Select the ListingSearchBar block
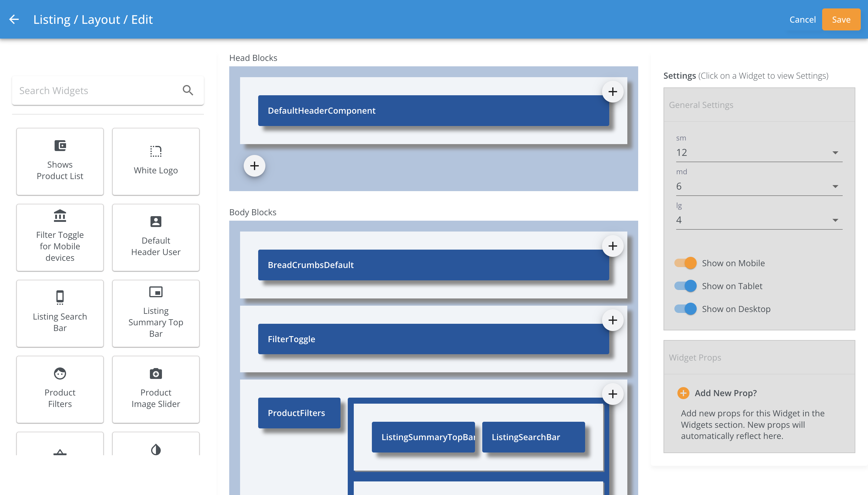The height and width of the screenshot is (495, 868). [x=533, y=437]
